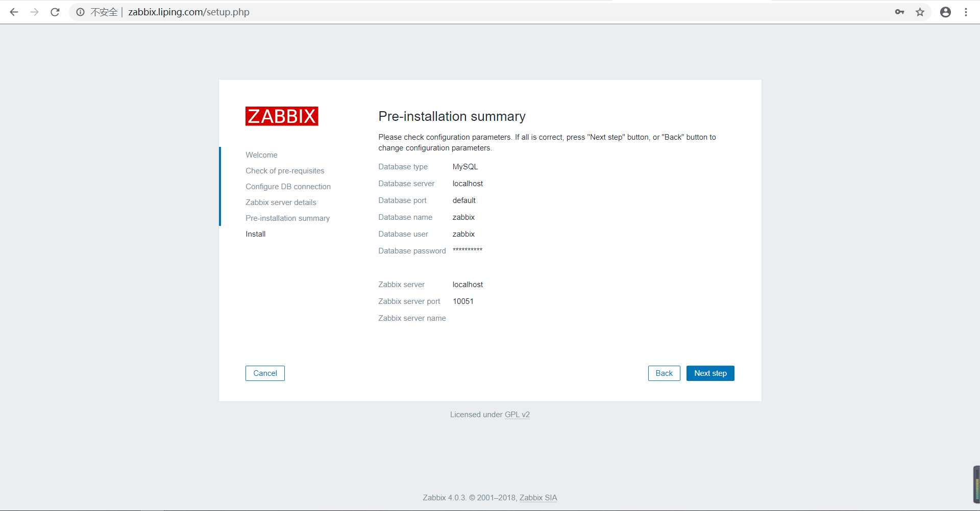Open saved passwords key icon
980x511 pixels.
899,12
